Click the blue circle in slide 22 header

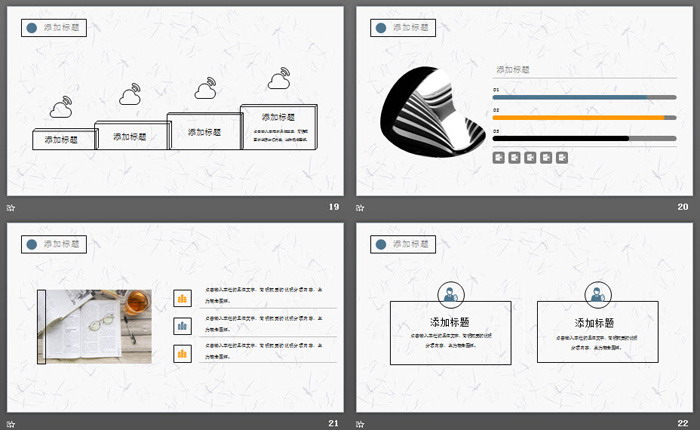pos(382,244)
